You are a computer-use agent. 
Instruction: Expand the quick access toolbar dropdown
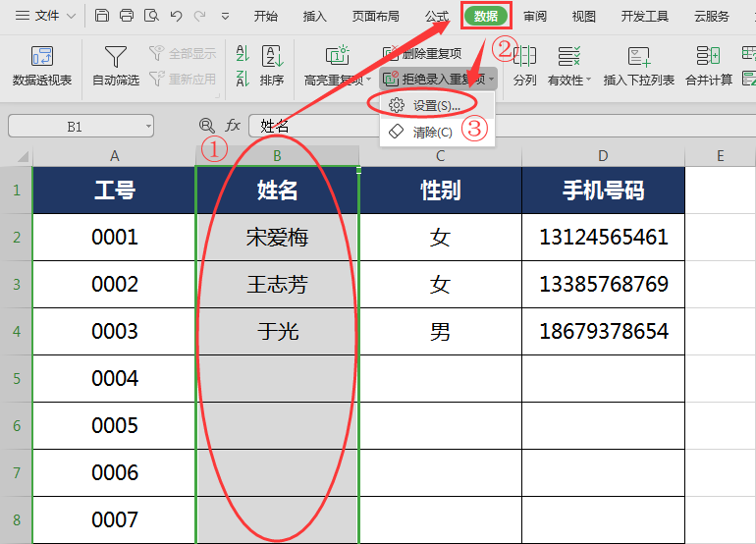point(225,17)
